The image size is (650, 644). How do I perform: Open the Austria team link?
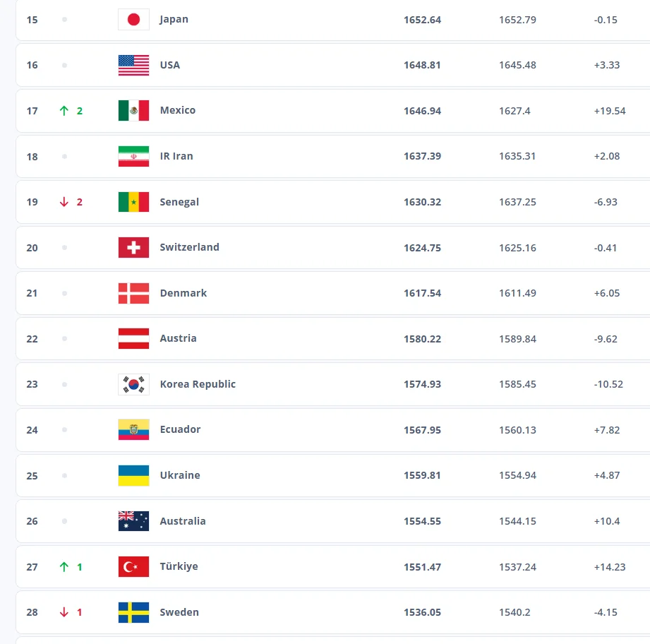tap(178, 338)
